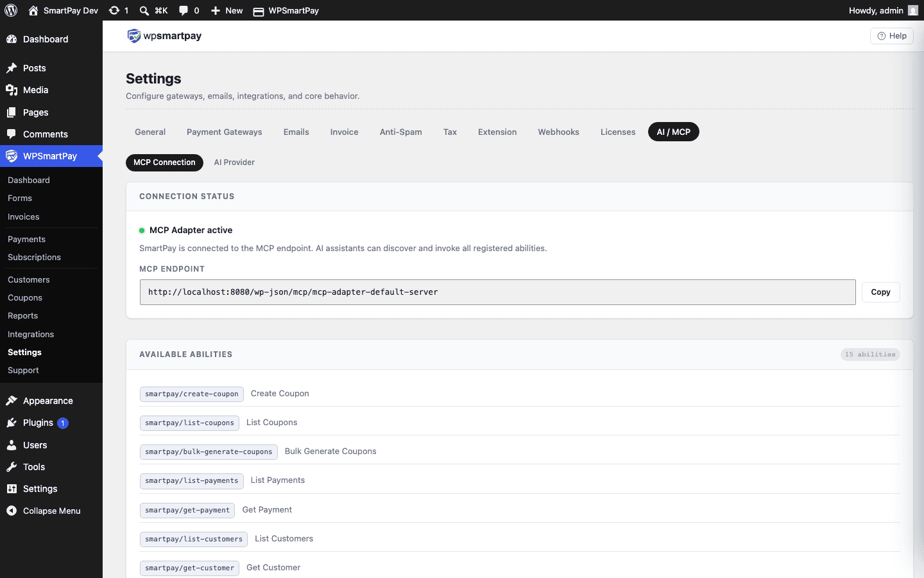Click the smartpay/list-coupons code tag
The image size is (924, 578).
pyautogui.click(x=189, y=423)
